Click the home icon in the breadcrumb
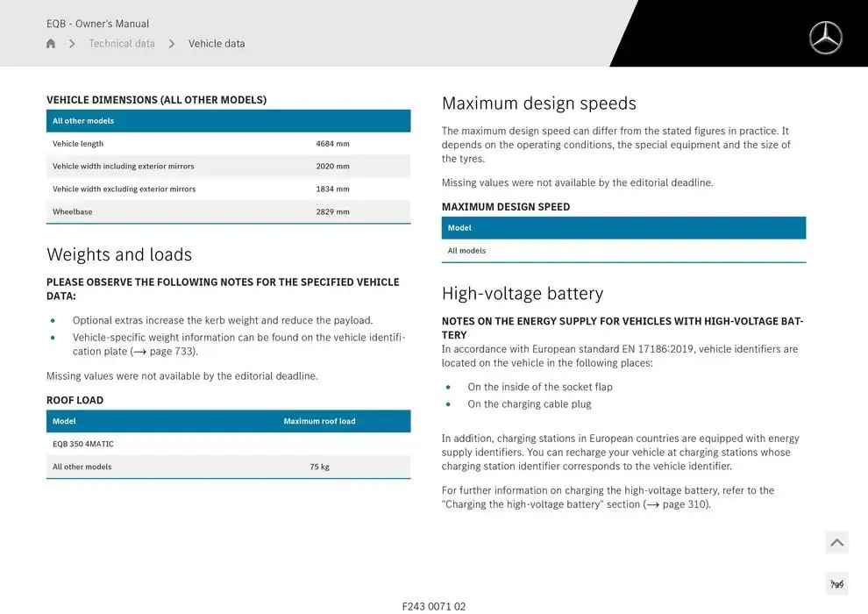This screenshot has height=614, width=868. (x=51, y=44)
